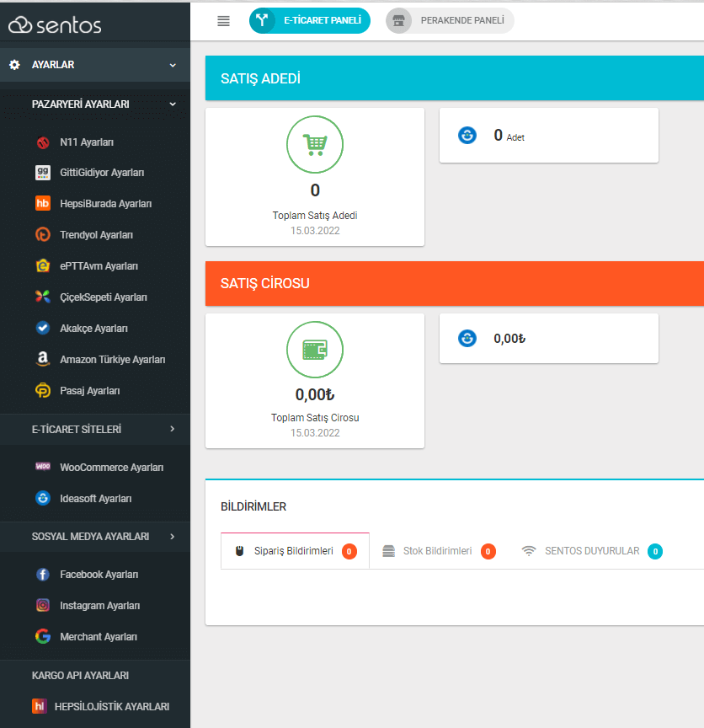Click the N11 logo icon

(x=43, y=142)
